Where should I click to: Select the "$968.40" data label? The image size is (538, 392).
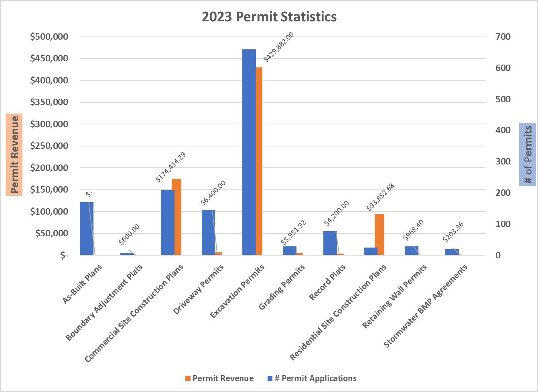click(413, 230)
